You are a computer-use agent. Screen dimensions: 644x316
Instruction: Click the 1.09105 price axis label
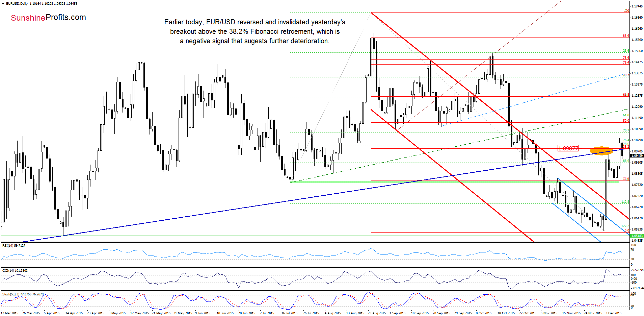point(637,163)
